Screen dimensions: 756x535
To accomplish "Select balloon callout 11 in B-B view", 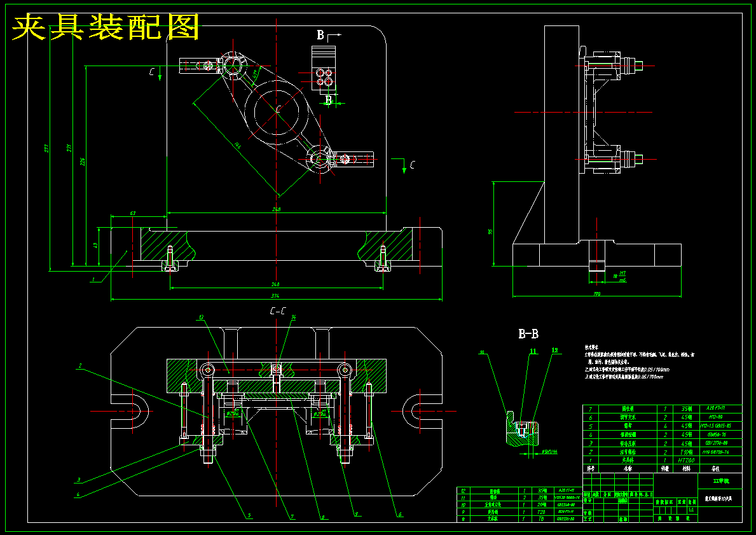I will tap(533, 351).
